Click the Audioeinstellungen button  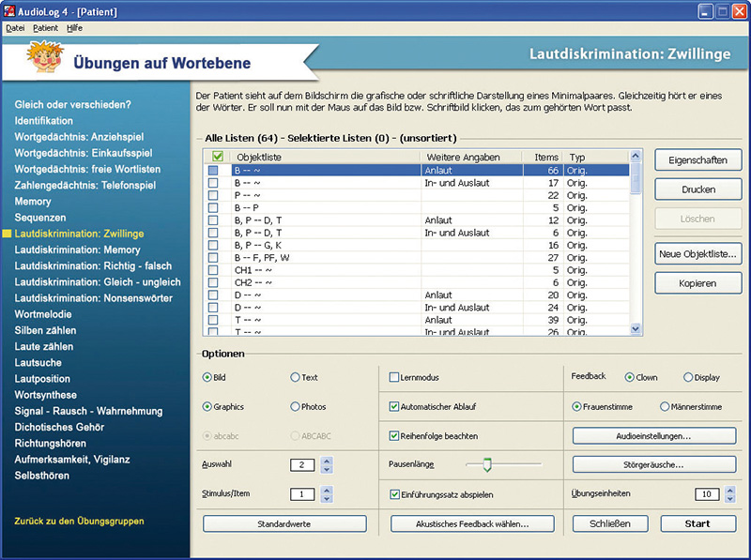click(654, 436)
